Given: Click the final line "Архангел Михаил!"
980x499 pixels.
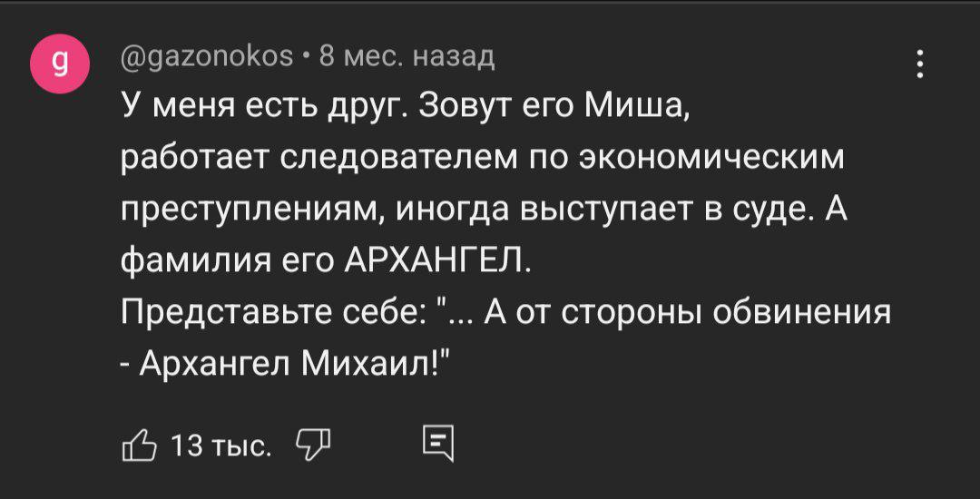Looking at the screenshot, I should point(290,363).
